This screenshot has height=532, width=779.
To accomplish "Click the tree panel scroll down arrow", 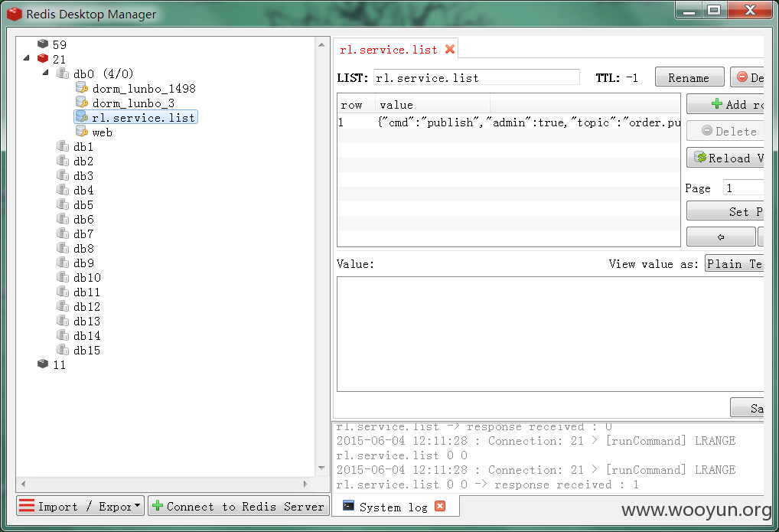I will 321,468.
